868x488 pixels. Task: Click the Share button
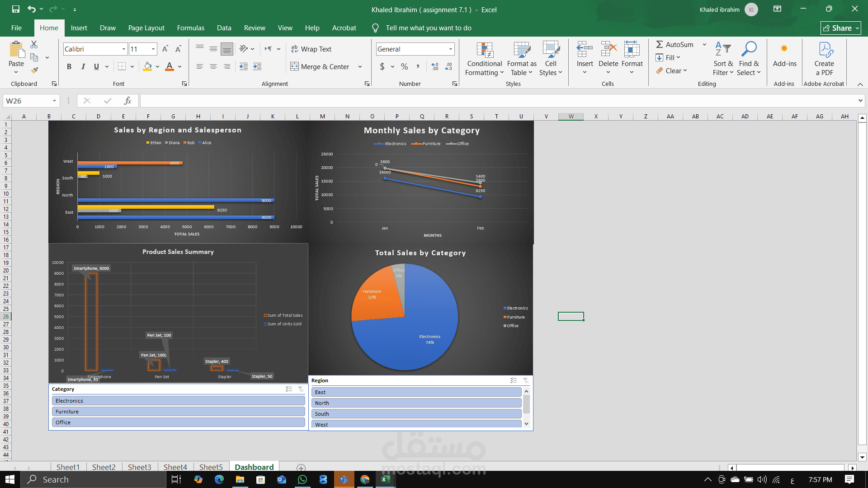(840, 28)
